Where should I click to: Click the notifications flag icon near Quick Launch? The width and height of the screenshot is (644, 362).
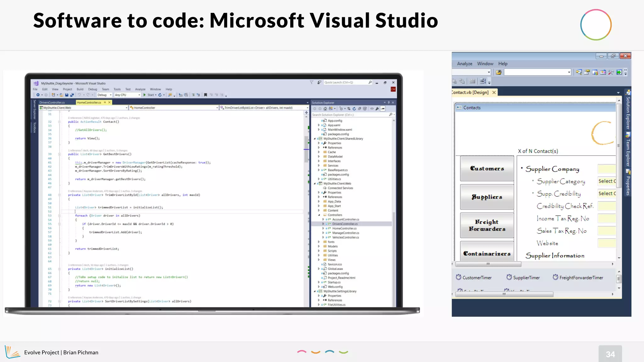[312, 82]
